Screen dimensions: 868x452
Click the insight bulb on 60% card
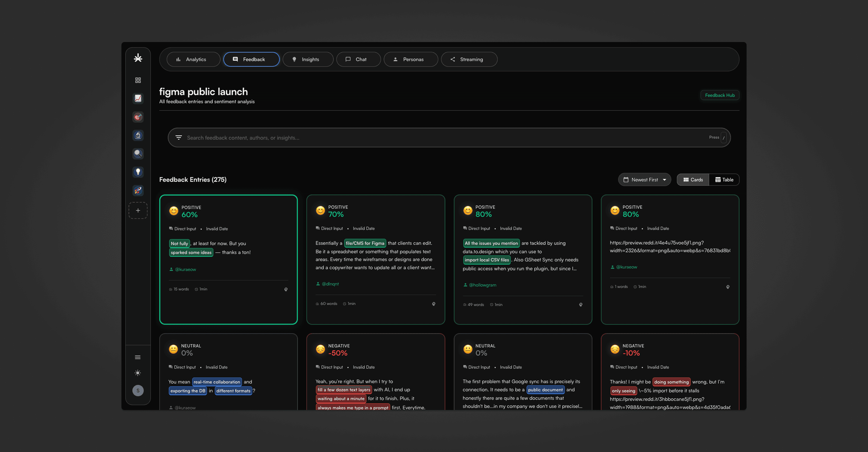pyautogui.click(x=286, y=289)
